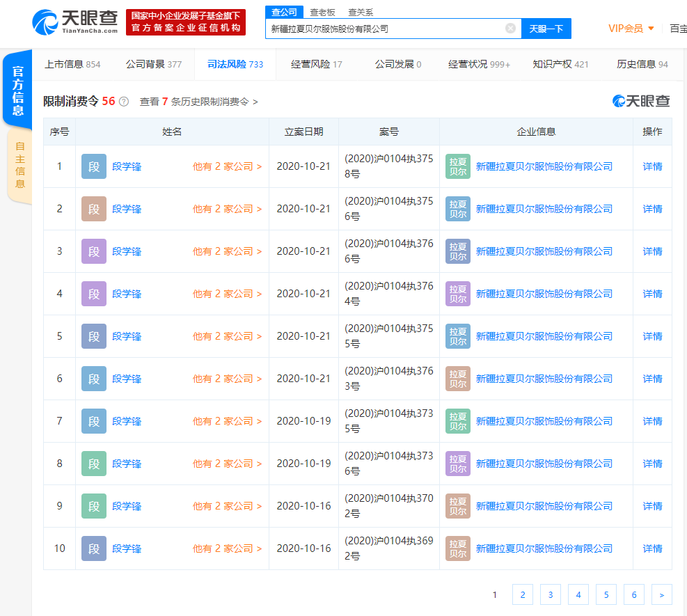Screen dimensions: 687x616
Task: Go to page 2 of results
Action: pos(523,594)
